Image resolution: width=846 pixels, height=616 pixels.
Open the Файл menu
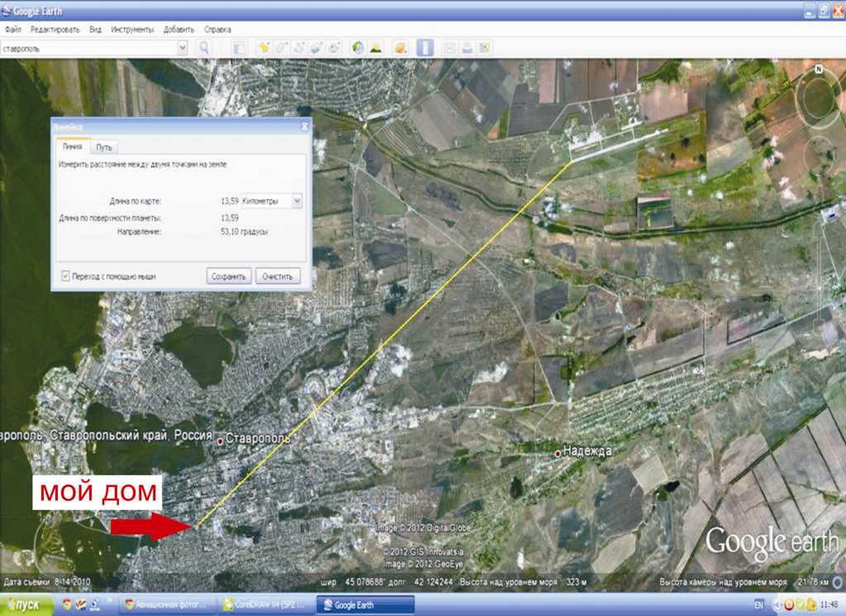point(13,29)
